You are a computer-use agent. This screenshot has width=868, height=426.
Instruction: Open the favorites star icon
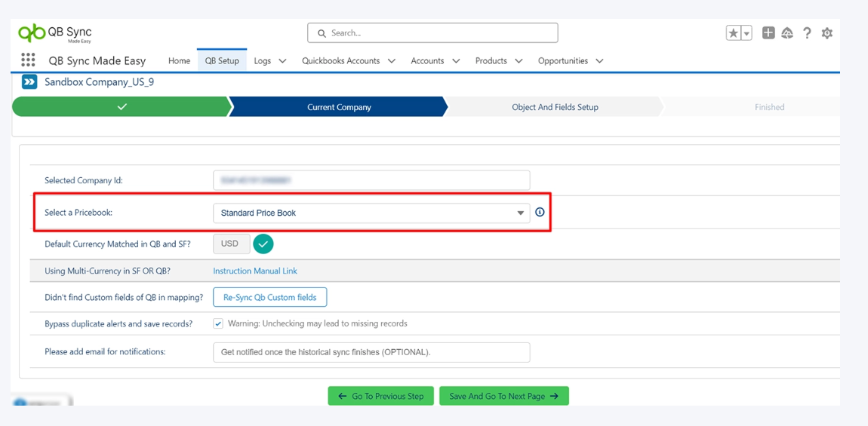click(734, 33)
